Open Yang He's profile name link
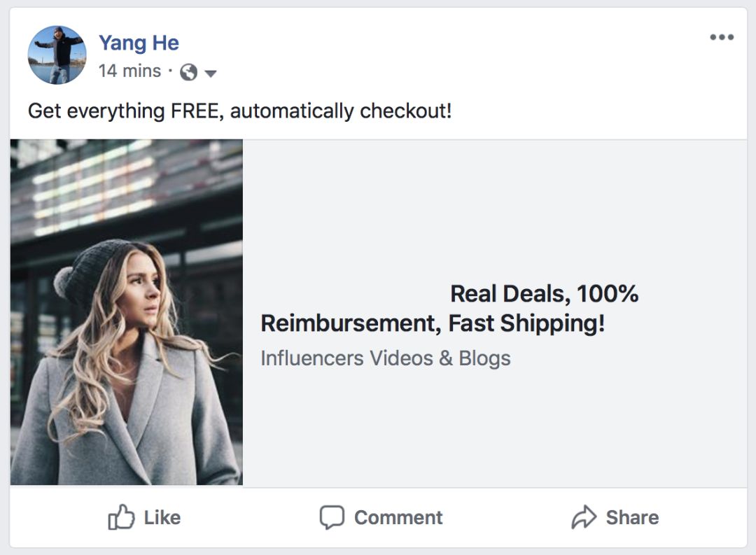The image size is (756, 555). [x=139, y=43]
